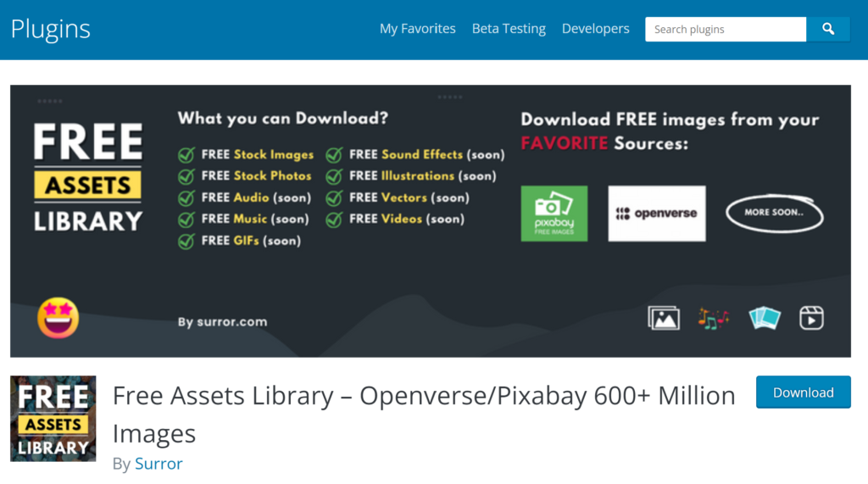The width and height of the screenshot is (868, 484).
Task: Click the video reel icon
Action: 811,318
